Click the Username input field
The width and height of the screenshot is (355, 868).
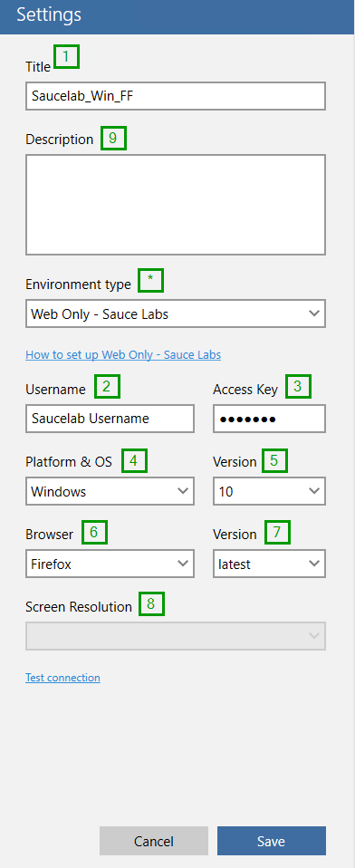110,419
